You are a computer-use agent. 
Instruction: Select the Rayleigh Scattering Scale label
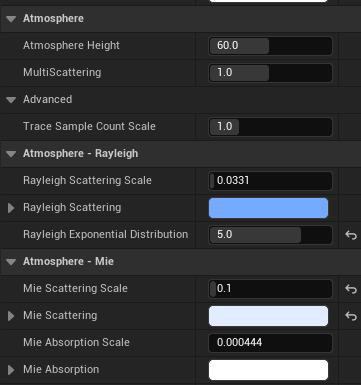coord(87,180)
